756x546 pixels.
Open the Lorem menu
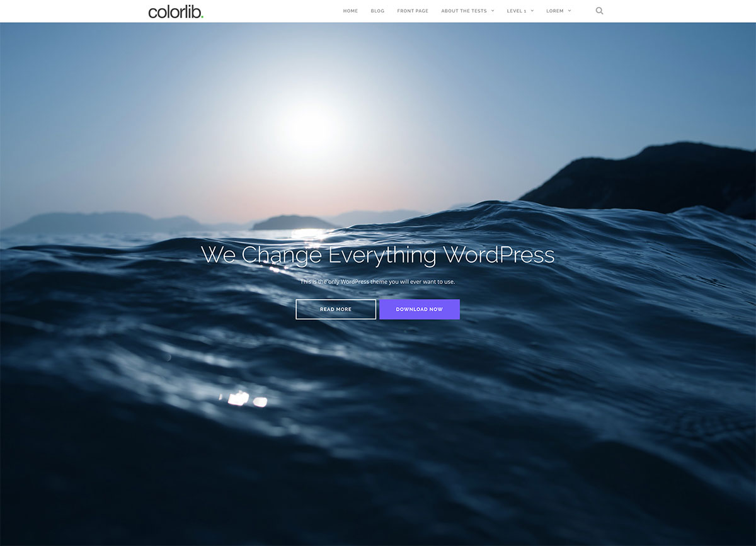(554, 11)
